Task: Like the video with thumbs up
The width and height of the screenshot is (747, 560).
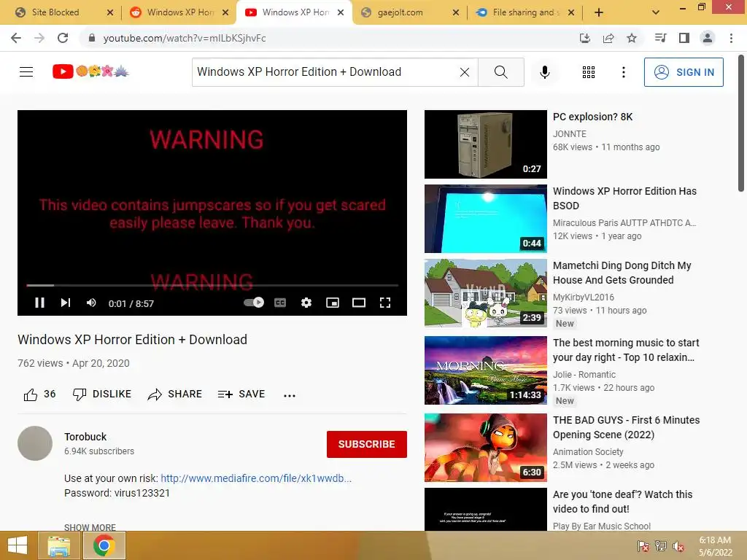Action: [39, 394]
